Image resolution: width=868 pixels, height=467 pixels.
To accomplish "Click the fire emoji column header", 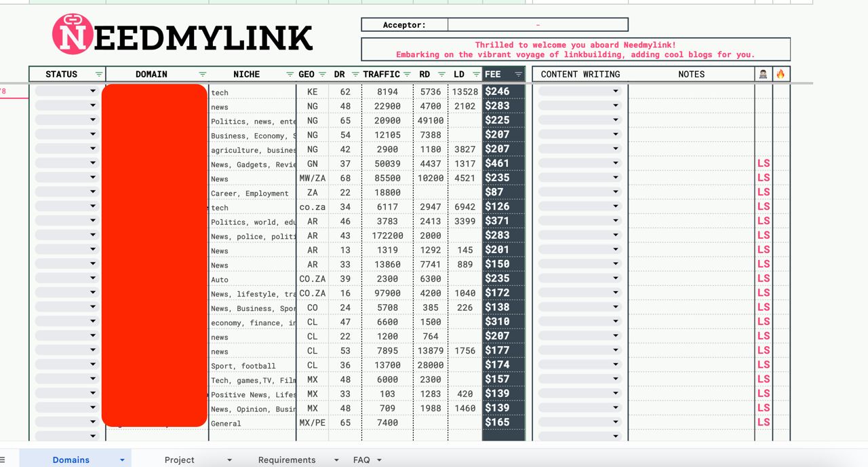I will 781,74.
